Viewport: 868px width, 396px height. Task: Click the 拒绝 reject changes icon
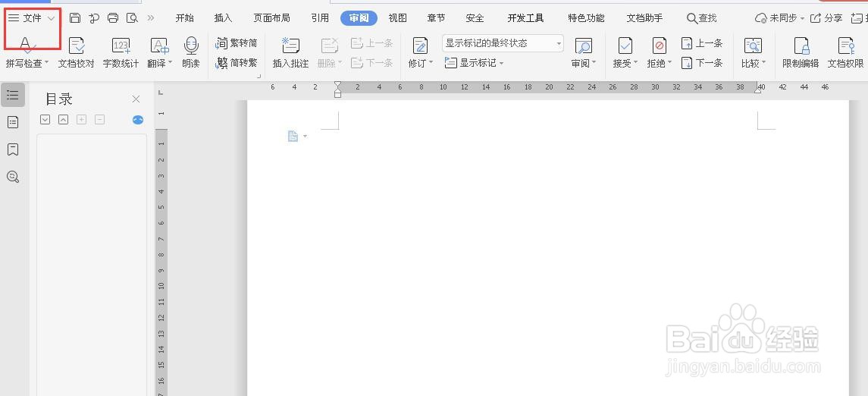[660, 46]
